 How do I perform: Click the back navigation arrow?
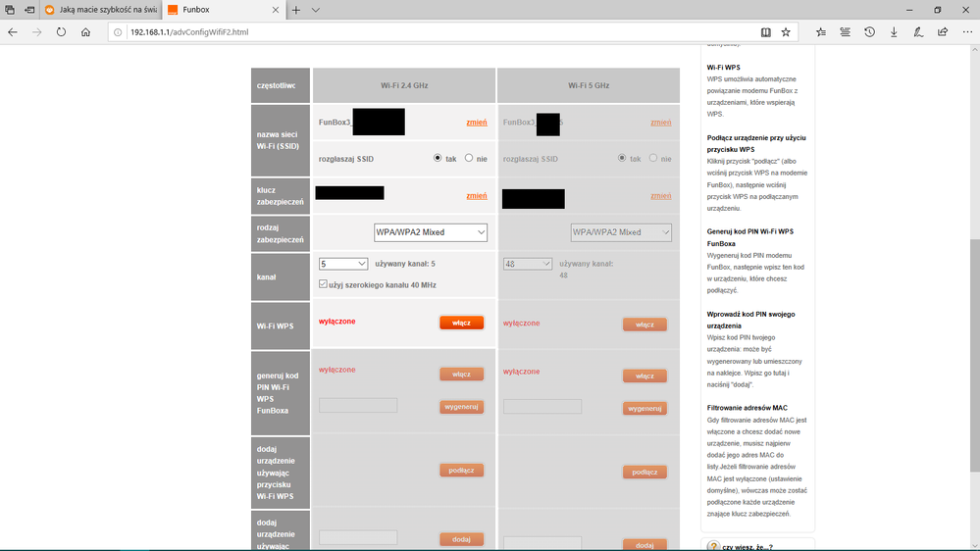pyautogui.click(x=13, y=32)
